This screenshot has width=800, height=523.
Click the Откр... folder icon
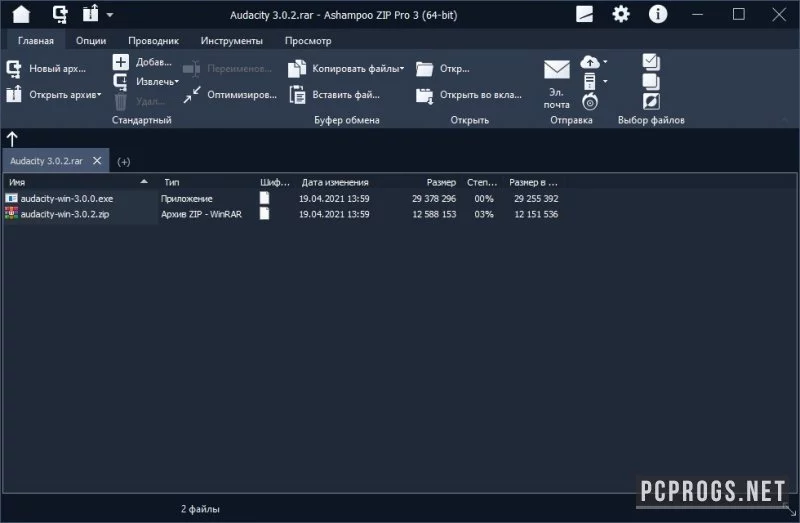coord(424,69)
